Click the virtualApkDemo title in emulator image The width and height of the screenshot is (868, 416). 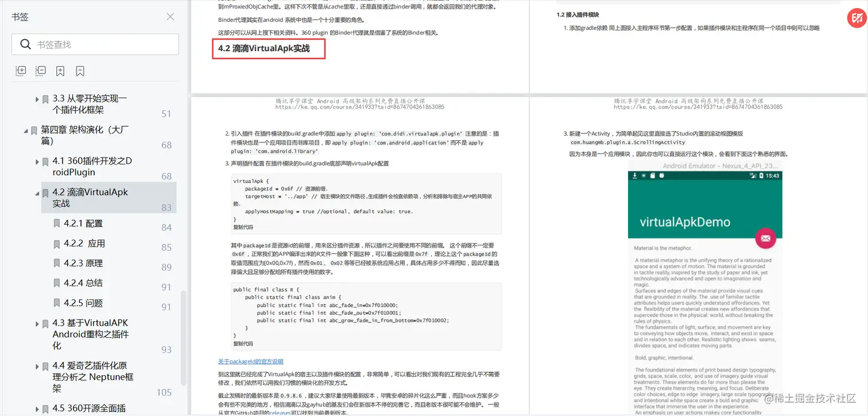coord(685,222)
